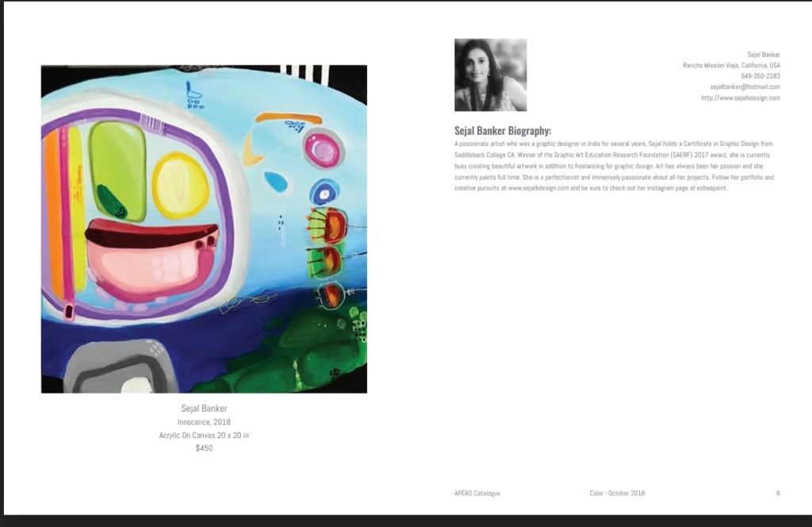812x527 pixels.
Task: Open the http://www.sejalbdesign.com link
Action: [x=740, y=98]
